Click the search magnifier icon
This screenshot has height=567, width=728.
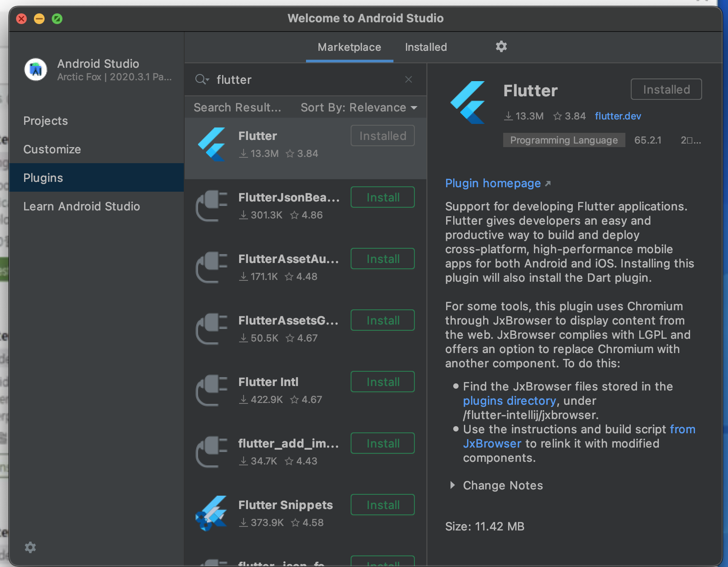(202, 80)
